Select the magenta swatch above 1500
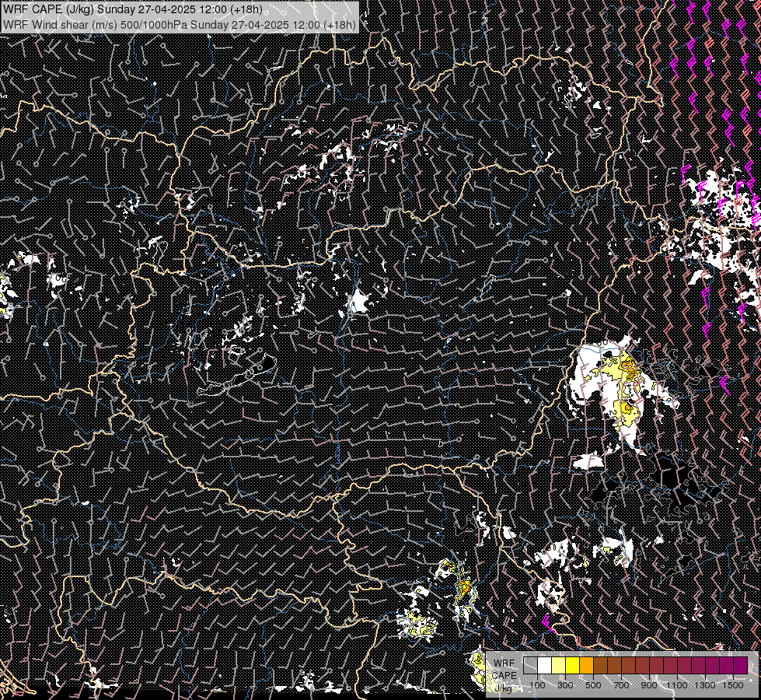Image resolution: width=761 pixels, height=700 pixels. (740, 665)
